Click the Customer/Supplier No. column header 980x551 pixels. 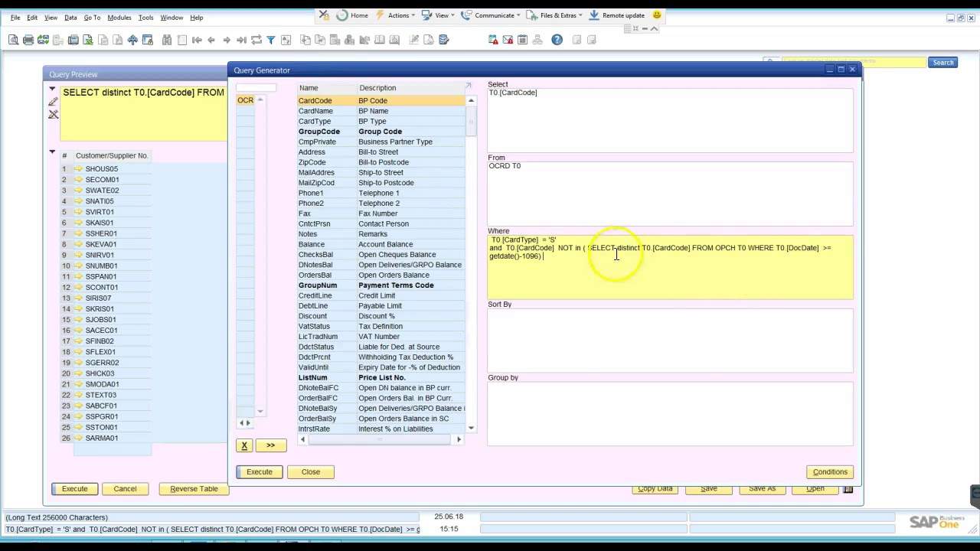coord(112,155)
